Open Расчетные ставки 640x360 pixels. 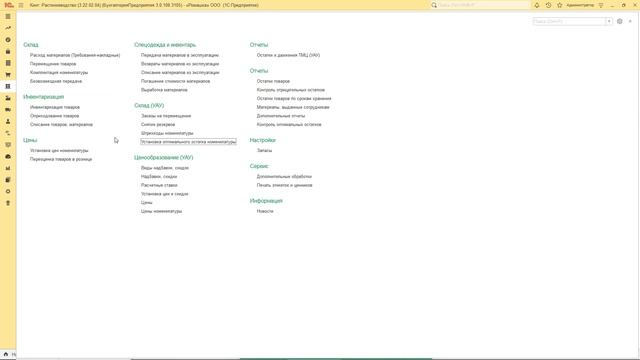159,185
